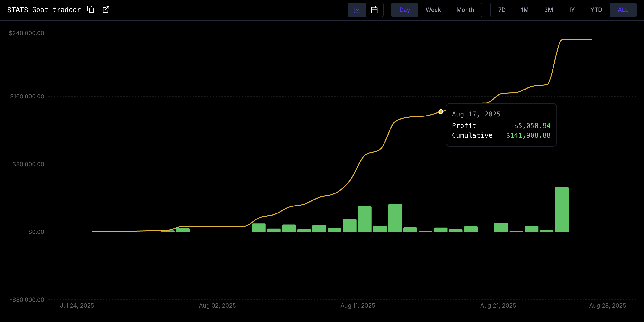Image resolution: width=644 pixels, height=322 pixels.
Task: Select the ALL time range
Action: [x=623, y=10]
